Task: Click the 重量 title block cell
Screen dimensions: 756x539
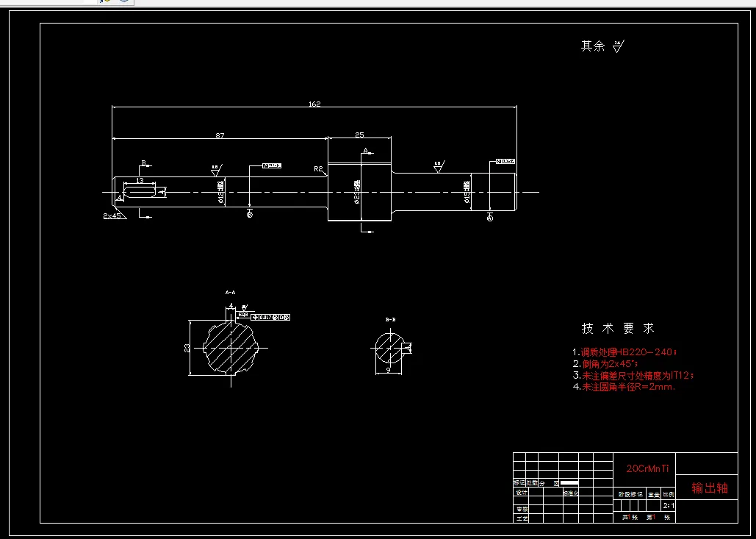Action: click(654, 494)
